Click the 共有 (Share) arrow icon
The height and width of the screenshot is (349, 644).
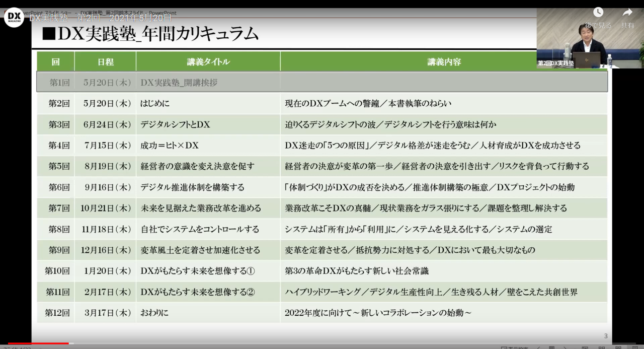(627, 13)
